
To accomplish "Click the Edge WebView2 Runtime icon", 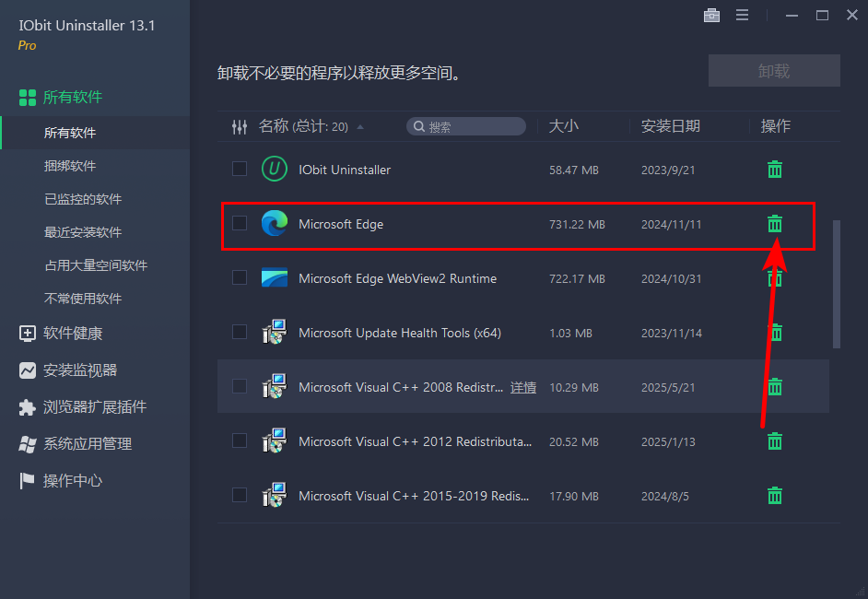I will point(274,277).
